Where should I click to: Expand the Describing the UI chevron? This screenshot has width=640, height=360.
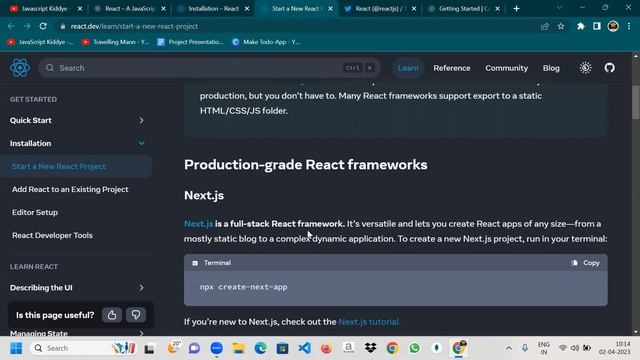click(141, 288)
